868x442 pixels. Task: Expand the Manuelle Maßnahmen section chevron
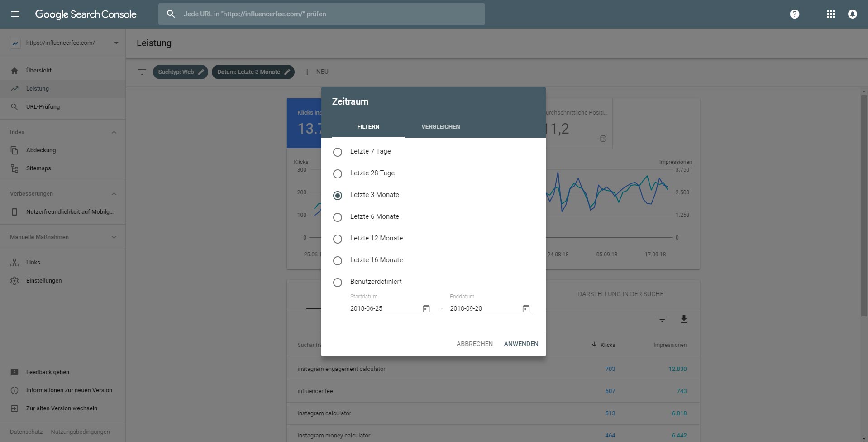(114, 237)
